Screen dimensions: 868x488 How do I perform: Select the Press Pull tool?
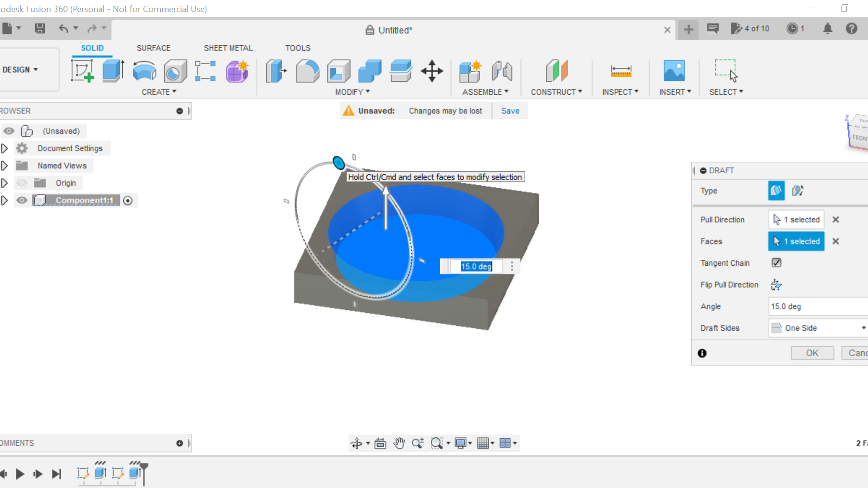point(276,71)
